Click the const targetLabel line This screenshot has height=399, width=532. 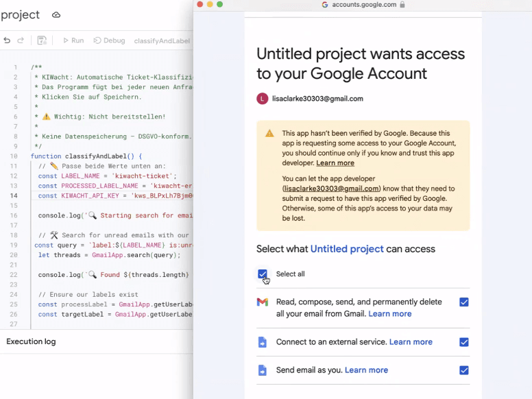115,314
